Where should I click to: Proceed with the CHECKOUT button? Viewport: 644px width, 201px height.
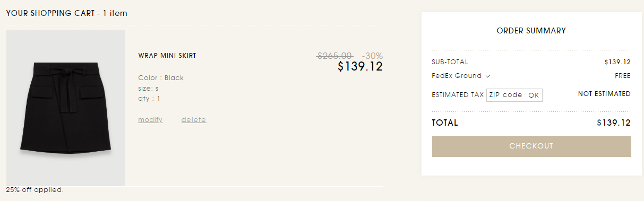[531, 146]
